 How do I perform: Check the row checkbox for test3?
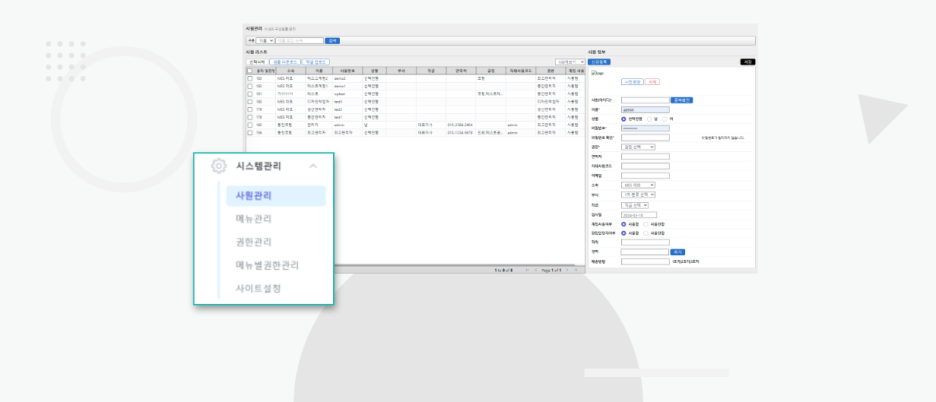[250, 102]
